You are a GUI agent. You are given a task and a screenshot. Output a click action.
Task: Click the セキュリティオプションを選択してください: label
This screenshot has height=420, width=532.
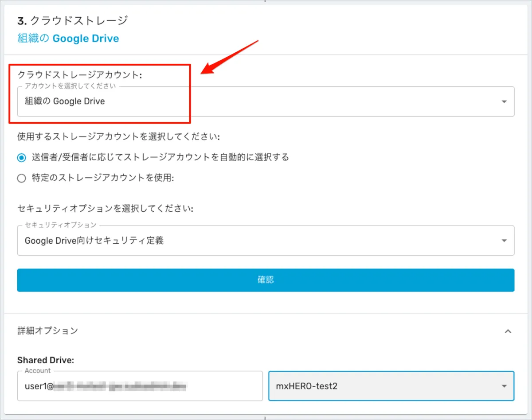(x=106, y=209)
